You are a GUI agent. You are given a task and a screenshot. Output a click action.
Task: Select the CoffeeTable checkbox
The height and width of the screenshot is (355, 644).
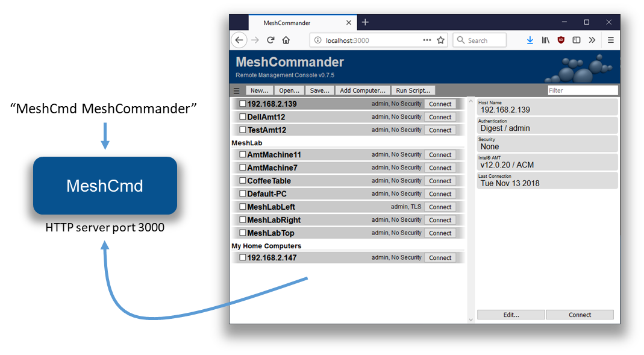(243, 181)
